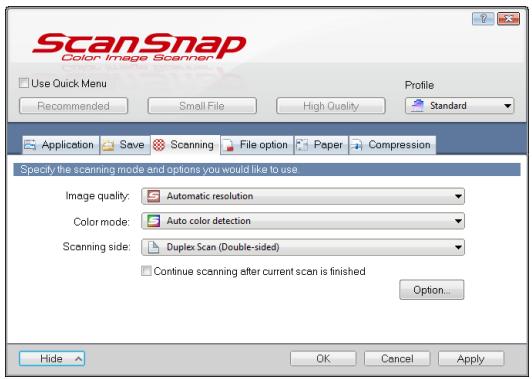532x379 pixels.
Task: Click the Profile label
Action: pyautogui.click(x=419, y=85)
